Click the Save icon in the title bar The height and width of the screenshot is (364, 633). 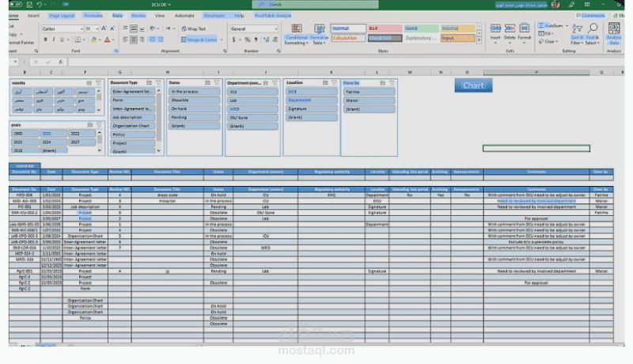(29, 5)
